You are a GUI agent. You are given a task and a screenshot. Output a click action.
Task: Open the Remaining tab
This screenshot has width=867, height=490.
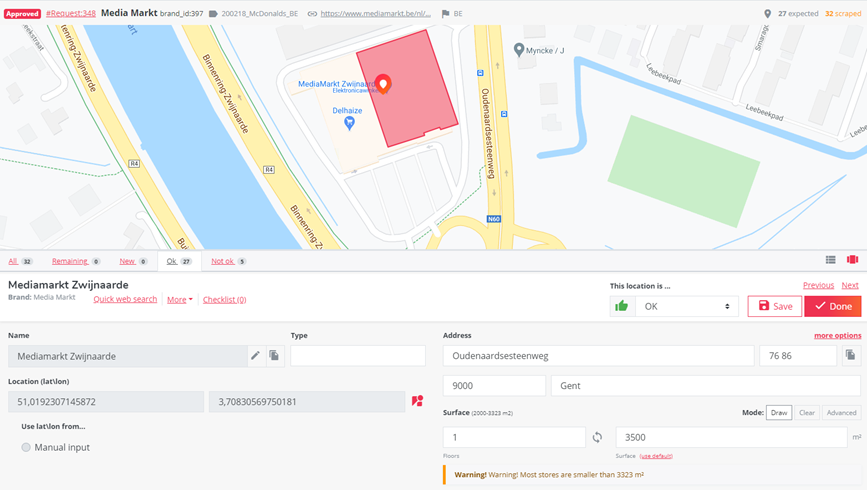76,261
